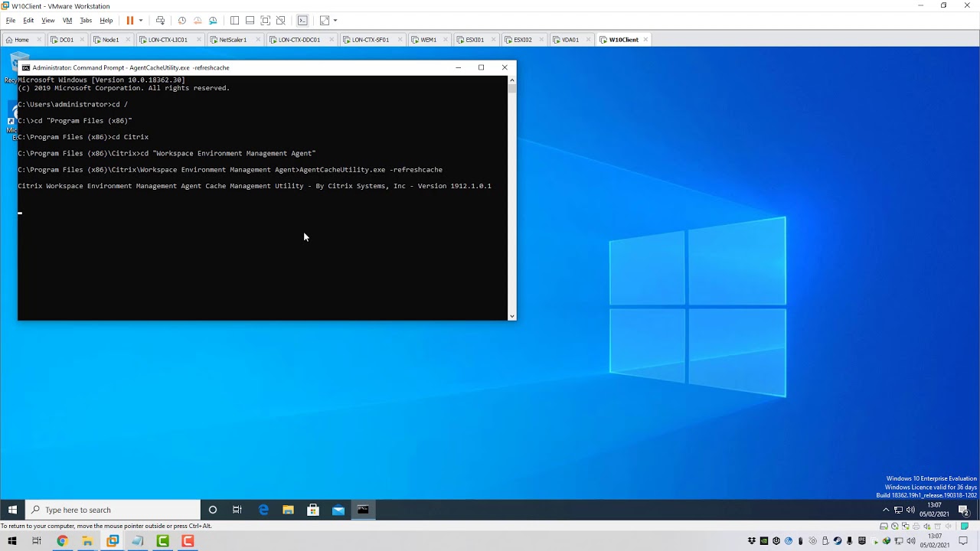980x551 pixels.
Task: Toggle the library sidebar view icon
Action: click(x=234, y=21)
